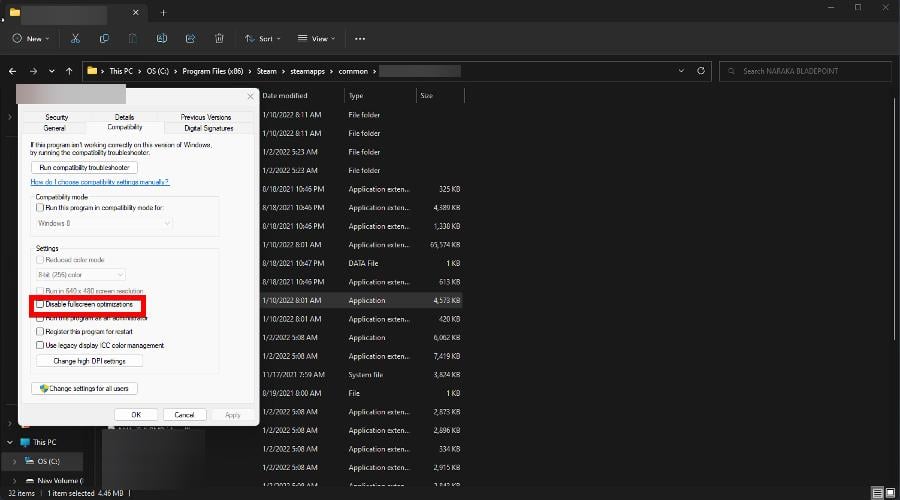900x500 pixels.
Task: Click Steam in the address breadcrumb
Action: point(266,71)
